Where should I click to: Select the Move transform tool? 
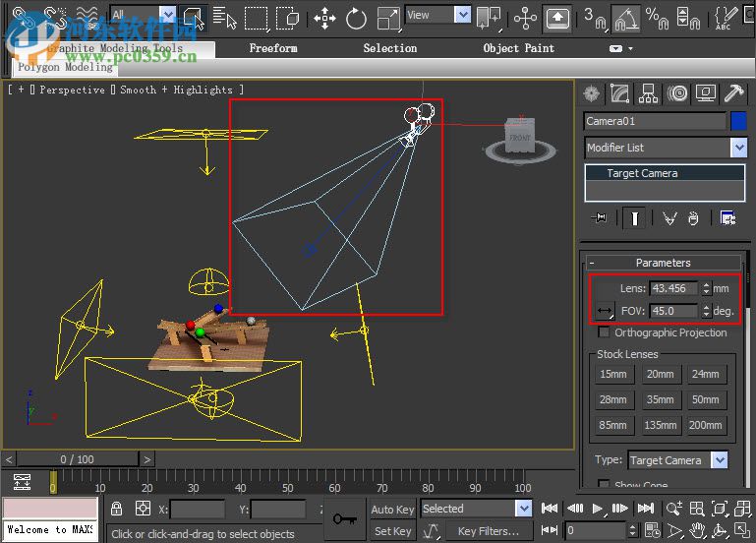(323, 18)
